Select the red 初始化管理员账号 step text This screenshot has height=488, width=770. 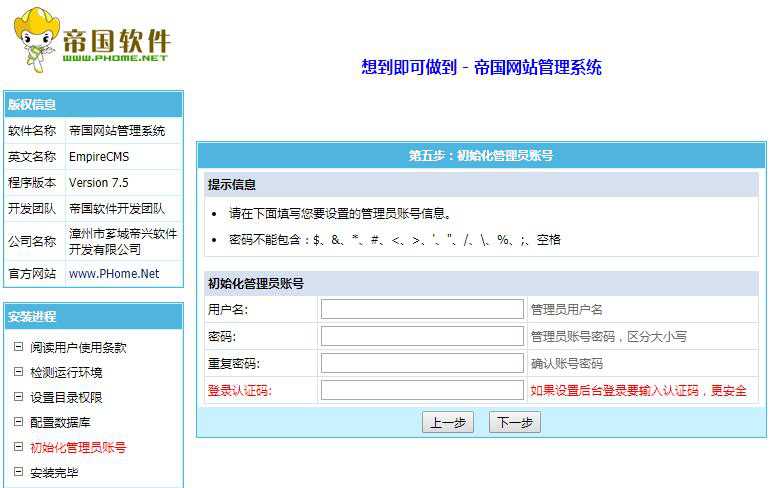(78, 447)
